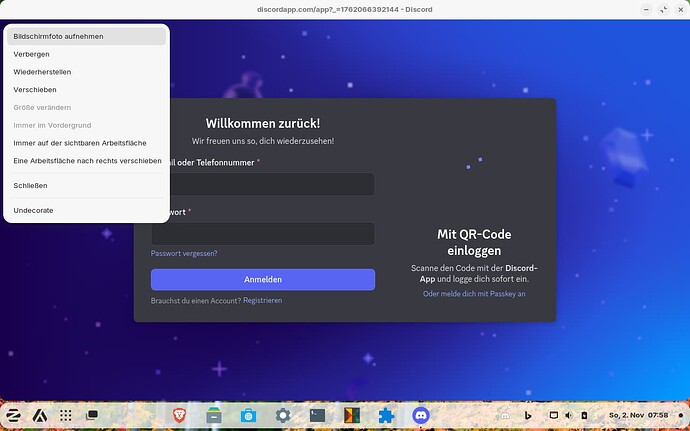Launch the terminal from the taskbar
Image resolution: width=690 pixels, height=431 pixels.
tap(317, 414)
